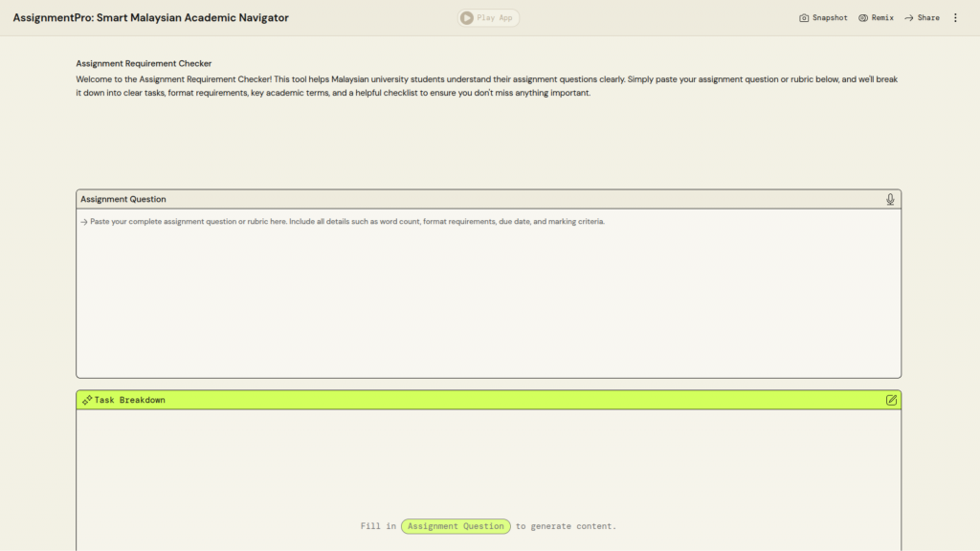Click the sparkle icon beside Task Breakdown
The width and height of the screenshot is (980, 551).
86,400
